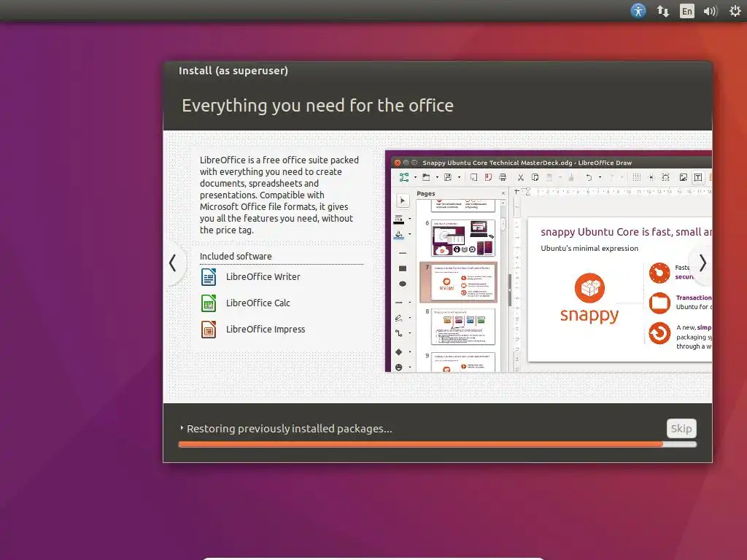The image size is (747, 560).
Task: Open the Undo dropdown arrow in Draw toolbar
Action: (600, 178)
